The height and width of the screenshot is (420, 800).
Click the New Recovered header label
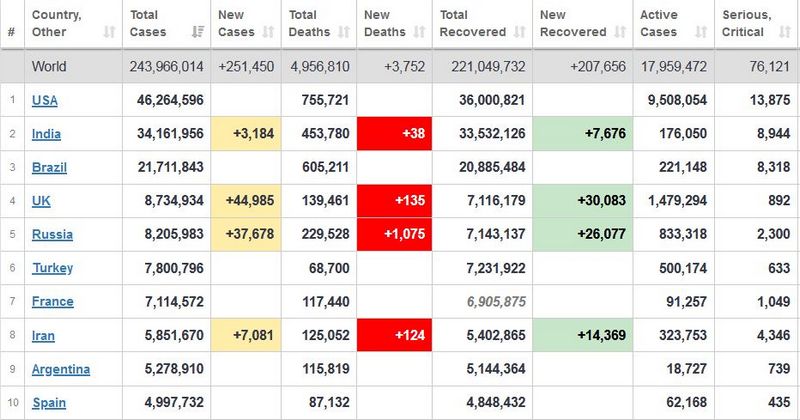pos(573,23)
